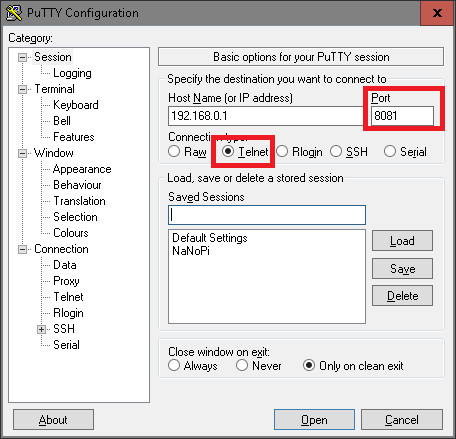Collapse the Window tree node

pos(22,153)
